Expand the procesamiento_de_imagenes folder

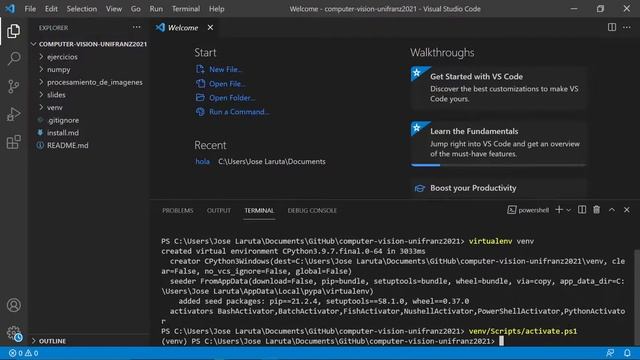coord(89,82)
